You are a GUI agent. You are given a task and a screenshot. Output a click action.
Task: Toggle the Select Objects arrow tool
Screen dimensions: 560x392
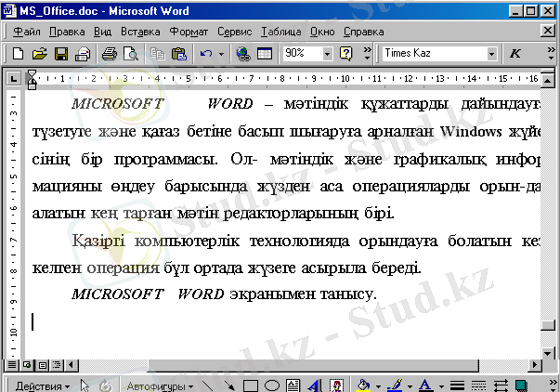(84, 385)
